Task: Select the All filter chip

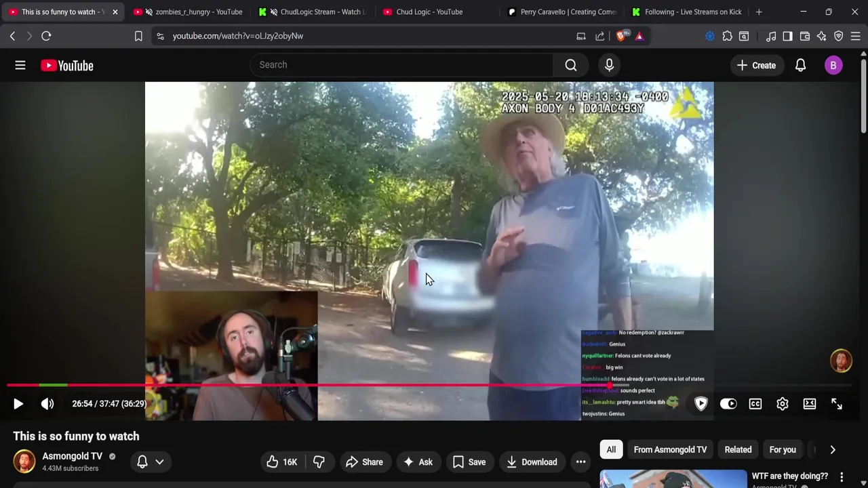Action: (x=611, y=449)
